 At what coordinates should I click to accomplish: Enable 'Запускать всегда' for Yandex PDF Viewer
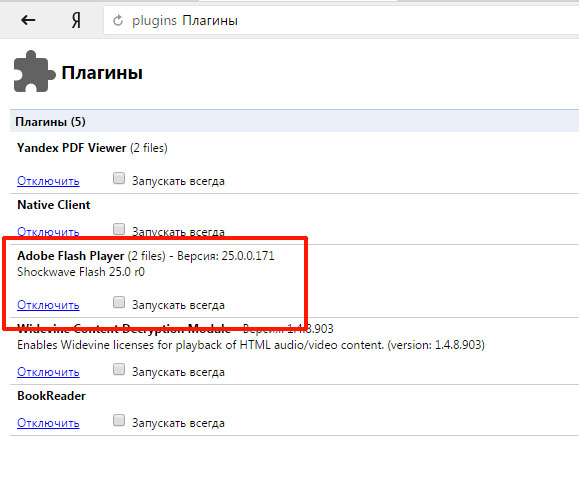click(x=119, y=178)
